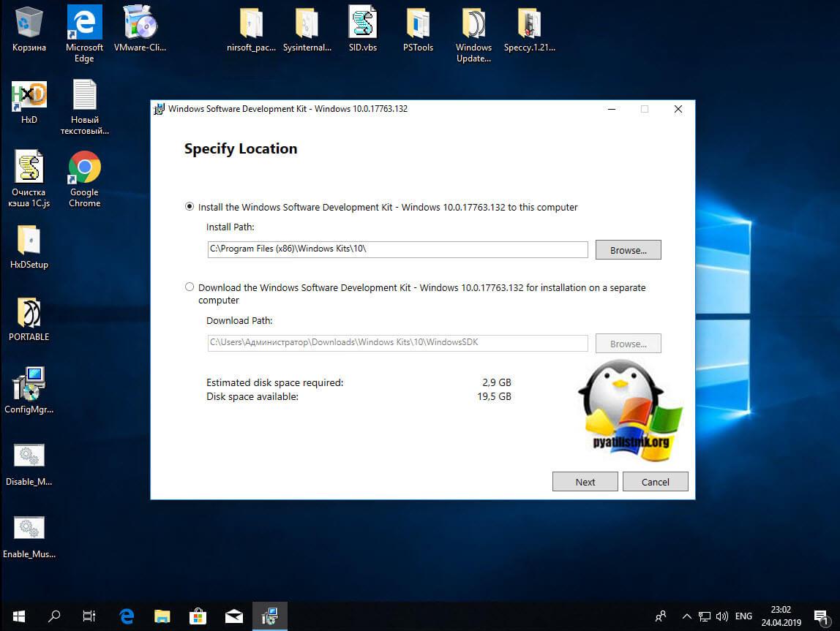Image resolution: width=840 pixels, height=631 pixels.
Task: Show hidden system tray icons
Action: click(x=686, y=616)
